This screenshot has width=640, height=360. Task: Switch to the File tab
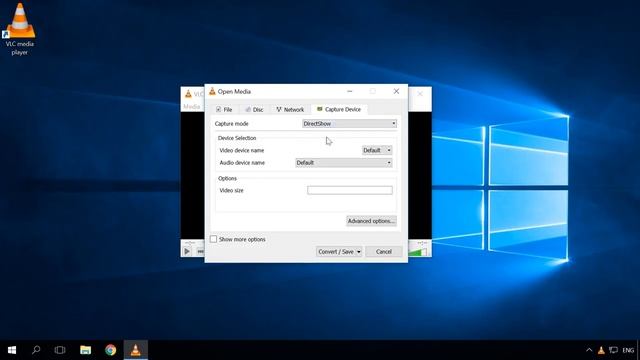click(224, 109)
